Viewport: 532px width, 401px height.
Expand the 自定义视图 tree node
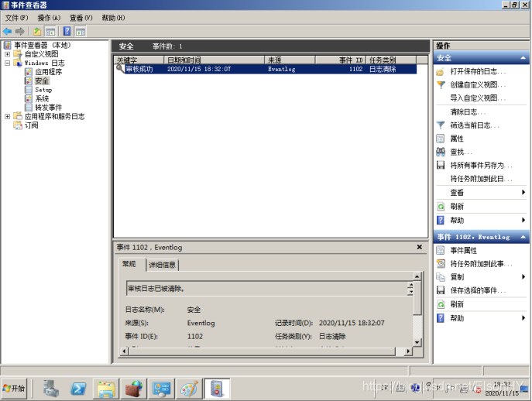click(x=8, y=54)
